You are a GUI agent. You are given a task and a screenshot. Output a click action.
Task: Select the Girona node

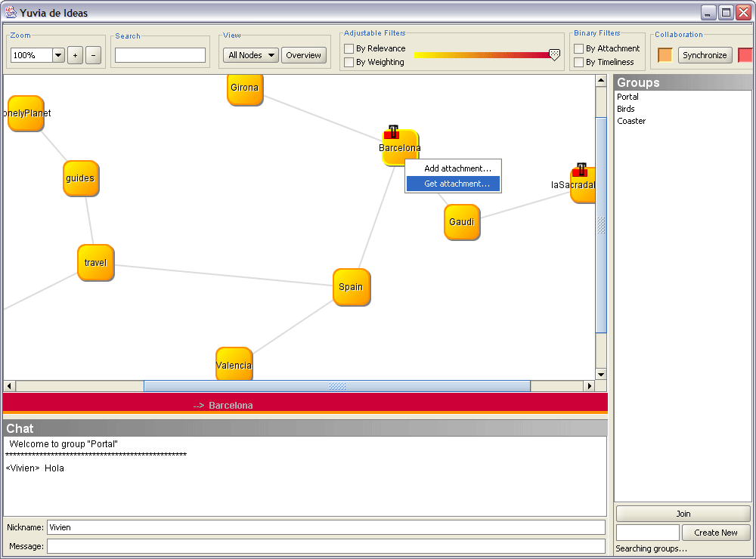[244, 88]
